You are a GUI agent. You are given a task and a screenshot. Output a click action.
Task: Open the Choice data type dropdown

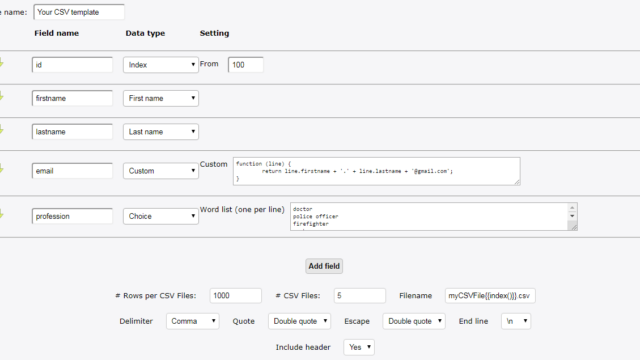(161, 216)
